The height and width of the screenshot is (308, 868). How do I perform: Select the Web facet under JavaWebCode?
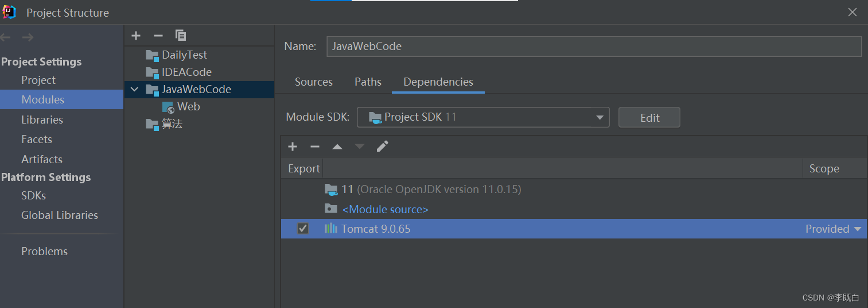pyautogui.click(x=188, y=106)
